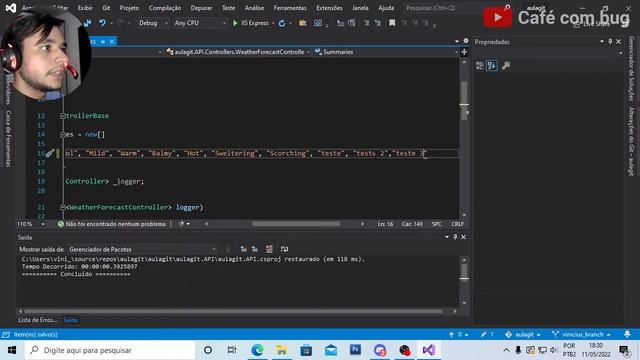The width and height of the screenshot is (640, 360).
Task: Open the vinicius_branch branch selector
Action: [x=582, y=334]
